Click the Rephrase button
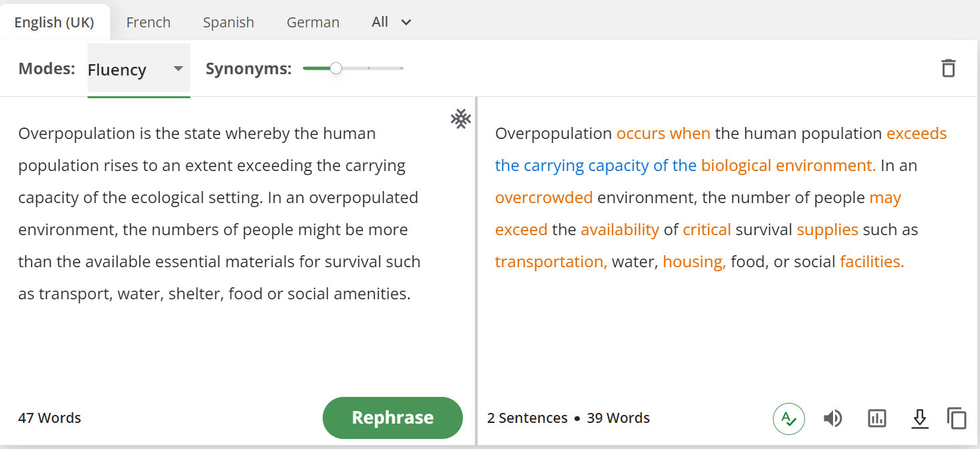The image size is (980, 449). coord(393,418)
